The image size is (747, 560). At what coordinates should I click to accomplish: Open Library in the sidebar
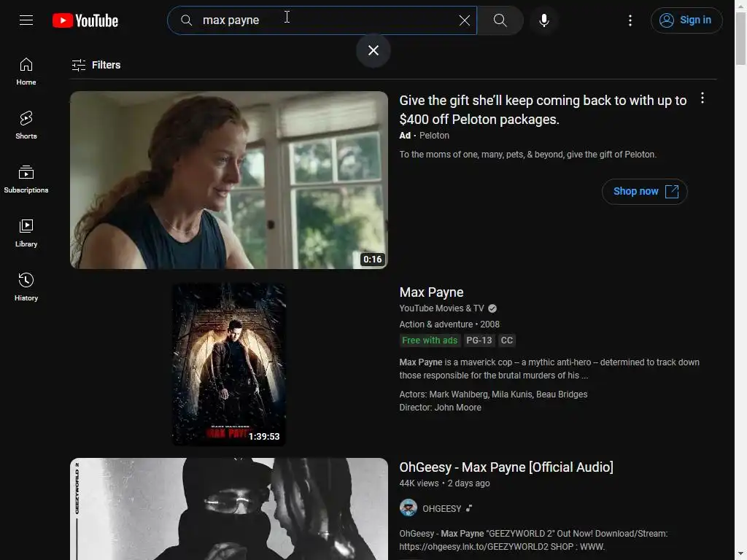(26, 233)
